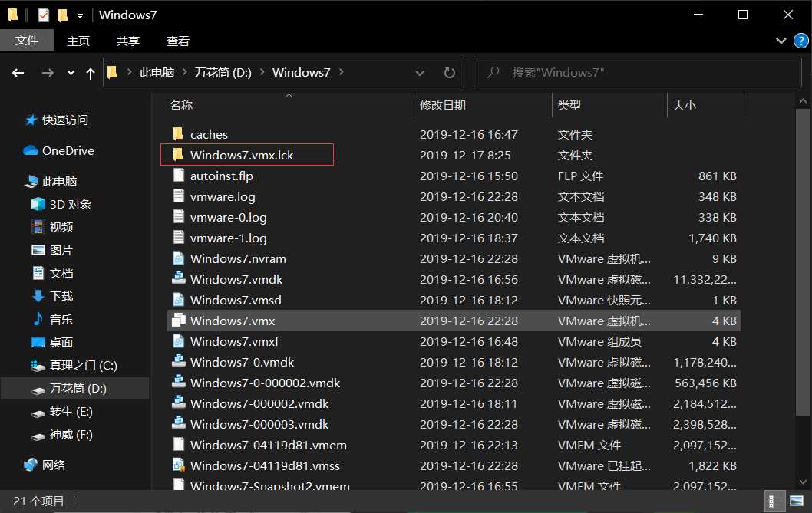This screenshot has height=513, width=812.
Task: Click 此电脑 in the address path
Action: point(157,73)
